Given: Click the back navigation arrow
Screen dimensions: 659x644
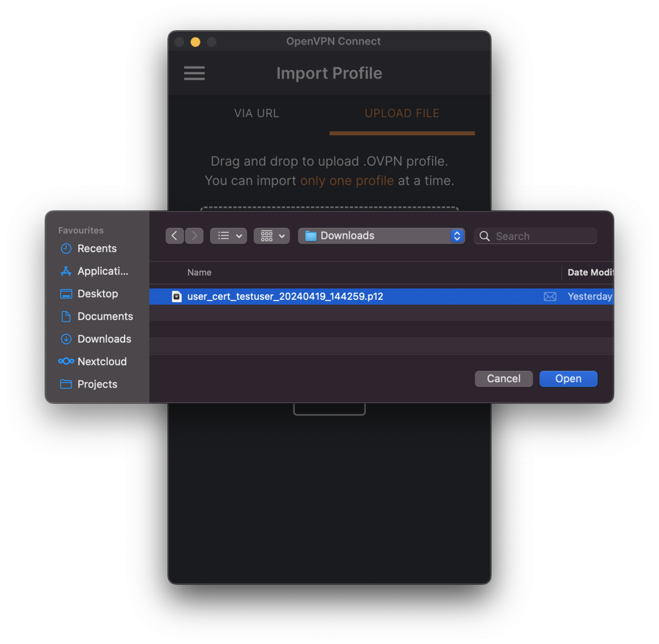Looking at the screenshot, I should pyautogui.click(x=175, y=236).
